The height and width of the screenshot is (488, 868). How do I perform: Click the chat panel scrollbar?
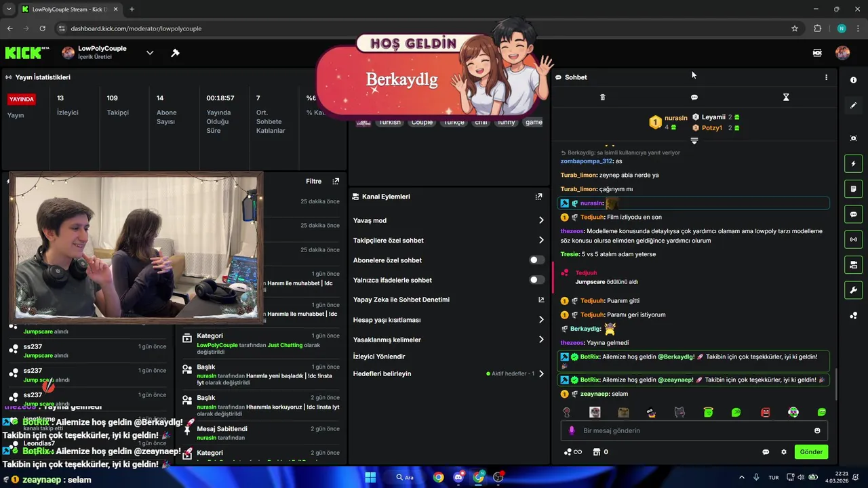[836, 384]
